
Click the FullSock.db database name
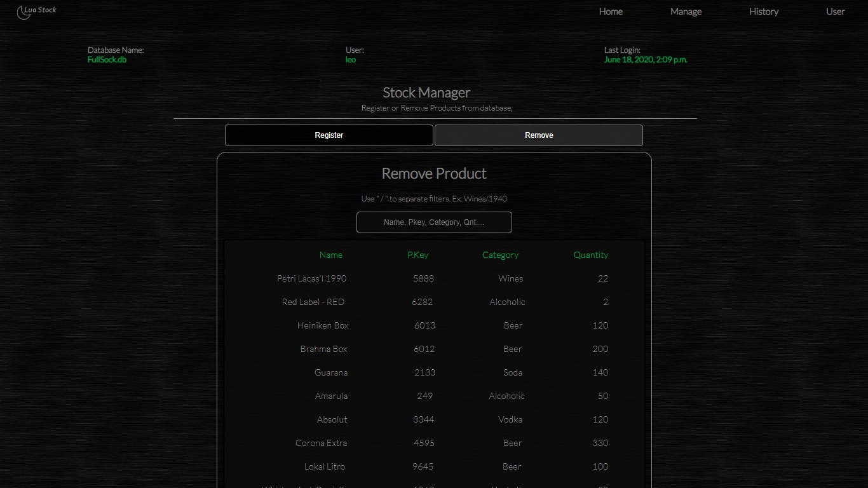click(x=107, y=60)
